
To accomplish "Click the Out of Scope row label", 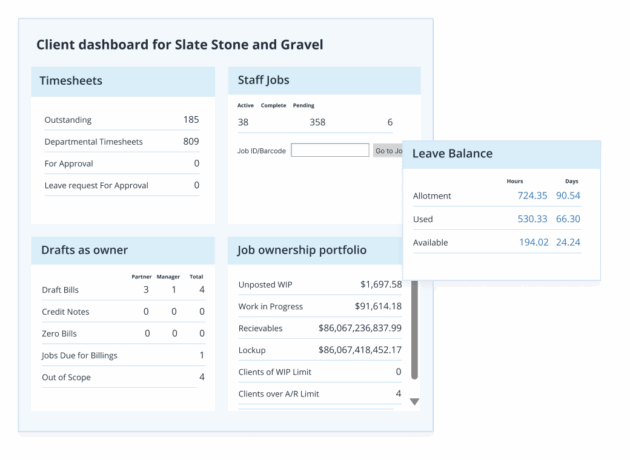I will pos(66,377).
